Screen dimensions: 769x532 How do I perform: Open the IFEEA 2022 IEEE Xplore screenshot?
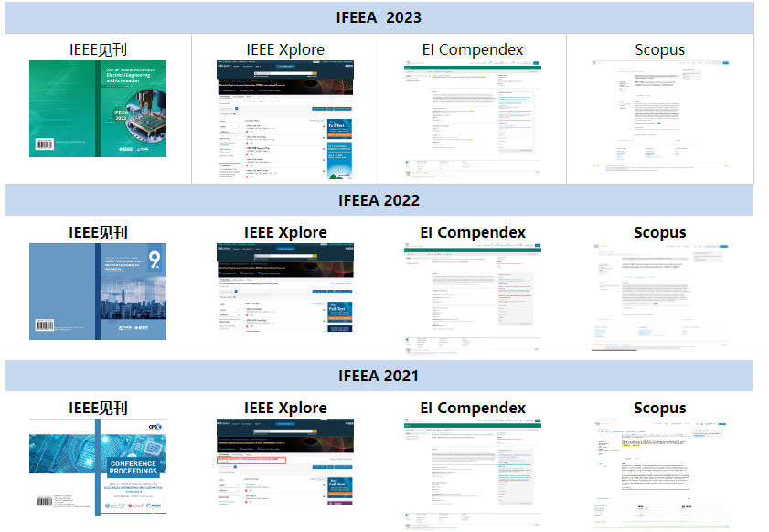[285, 288]
